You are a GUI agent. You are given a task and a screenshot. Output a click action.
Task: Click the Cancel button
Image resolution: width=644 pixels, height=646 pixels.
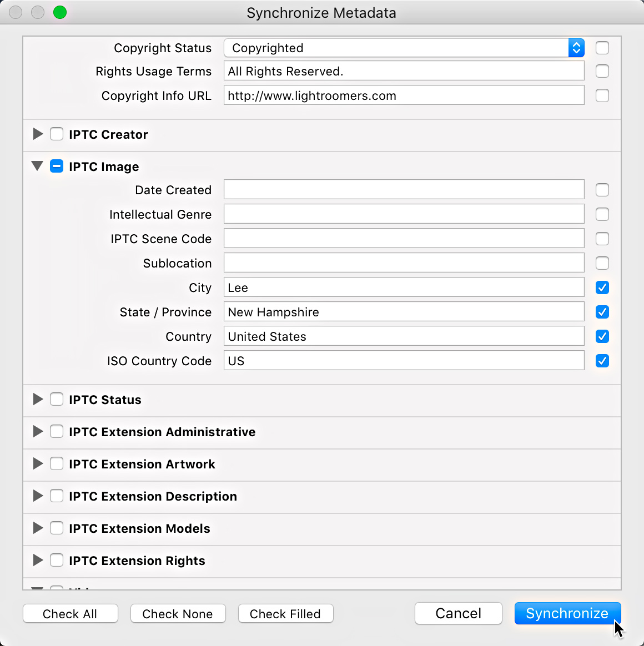(x=458, y=613)
